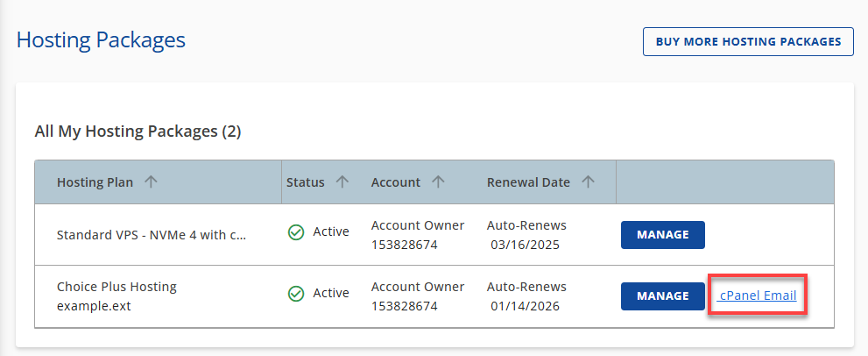Image resolution: width=868 pixels, height=356 pixels.
Task: Manage the Standard VPS NVMe 4 package
Action: tap(663, 235)
